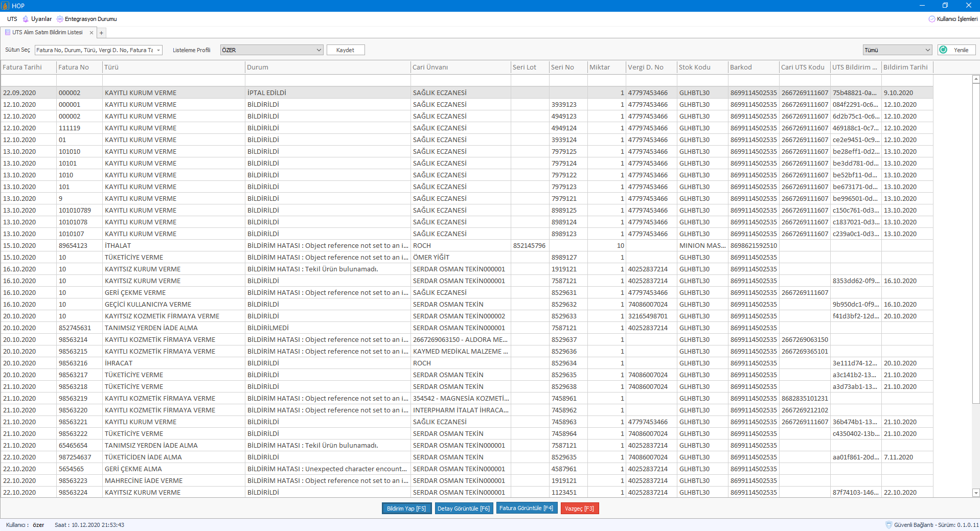Screen dimensions: 980x531
Task: Click the Cari Ünvanı filter row field
Action: (461, 80)
